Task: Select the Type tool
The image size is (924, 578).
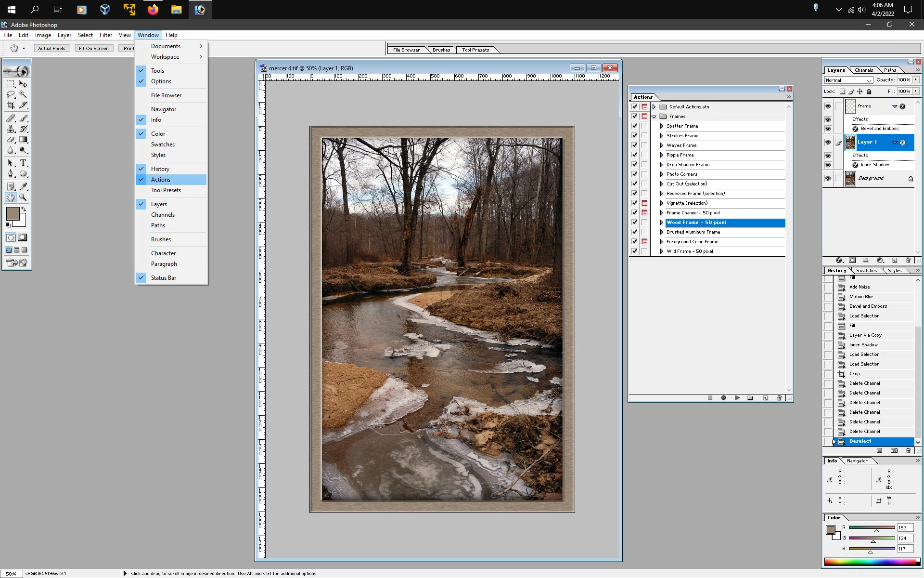Action: point(23,163)
